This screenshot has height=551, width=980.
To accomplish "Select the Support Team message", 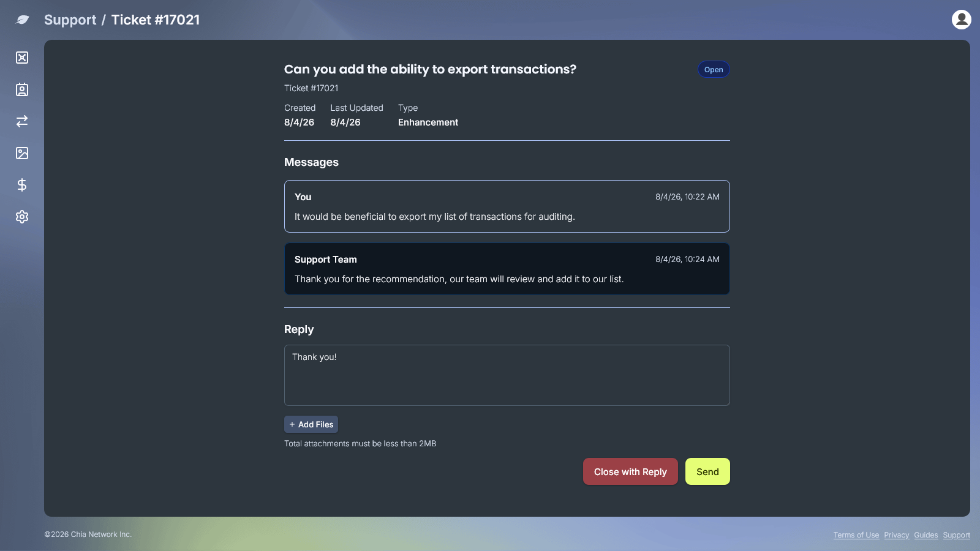I will 507,269.
